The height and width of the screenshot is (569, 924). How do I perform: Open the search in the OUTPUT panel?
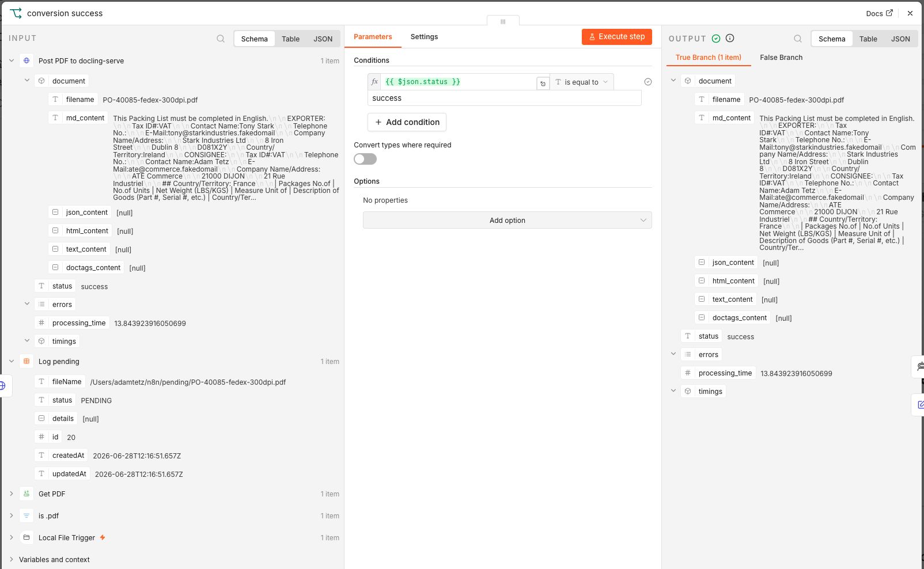coord(798,39)
